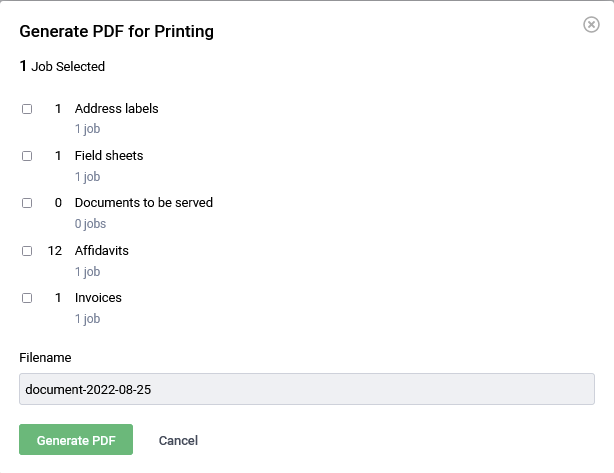Toggle the Invoices checkbox
The height and width of the screenshot is (473, 614).
point(27,298)
